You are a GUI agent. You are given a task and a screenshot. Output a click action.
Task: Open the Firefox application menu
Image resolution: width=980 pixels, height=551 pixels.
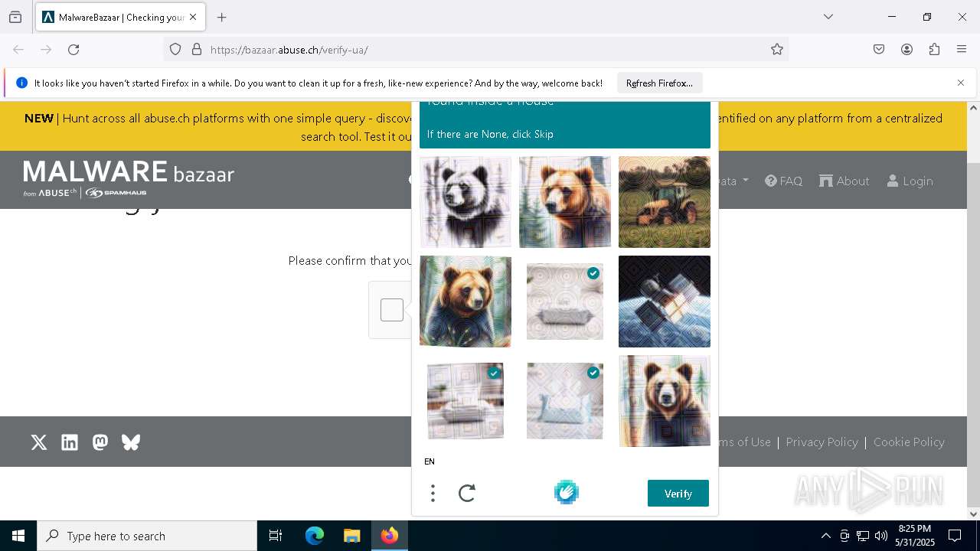[962, 50]
